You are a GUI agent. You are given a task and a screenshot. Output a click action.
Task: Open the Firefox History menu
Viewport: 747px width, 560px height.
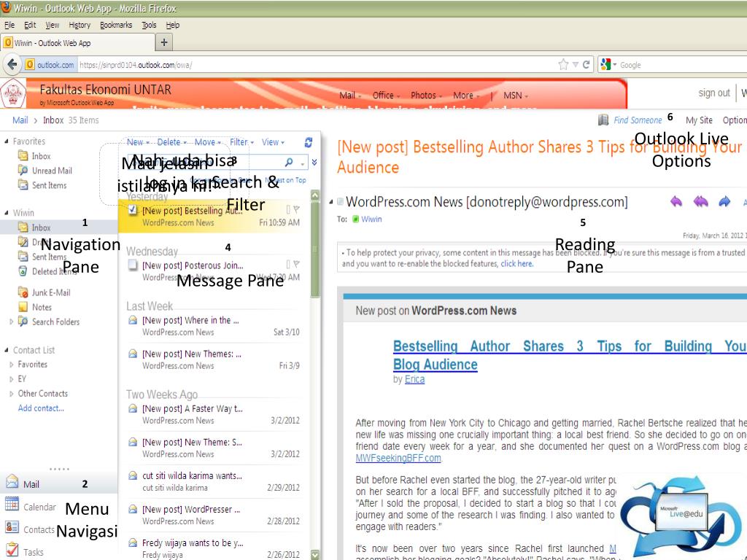[x=79, y=25]
